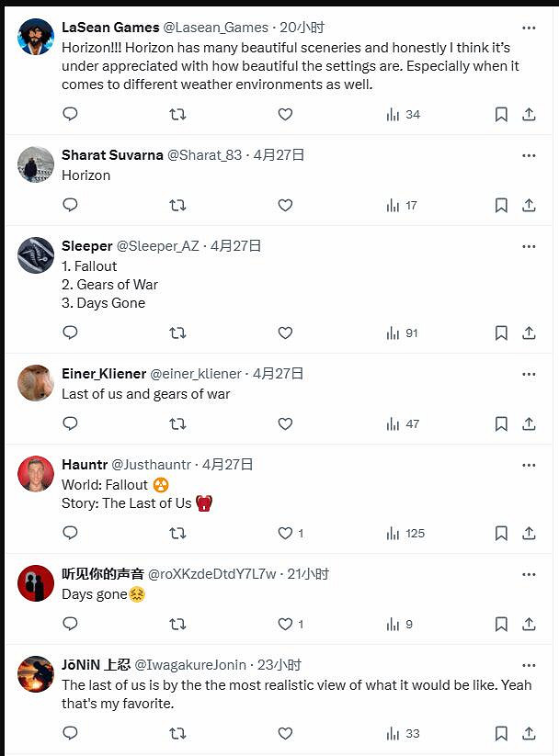The width and height of the screenshot is (559, 756).
Task: Share Einer_Kliener's tweet
Action: [529, 423]
